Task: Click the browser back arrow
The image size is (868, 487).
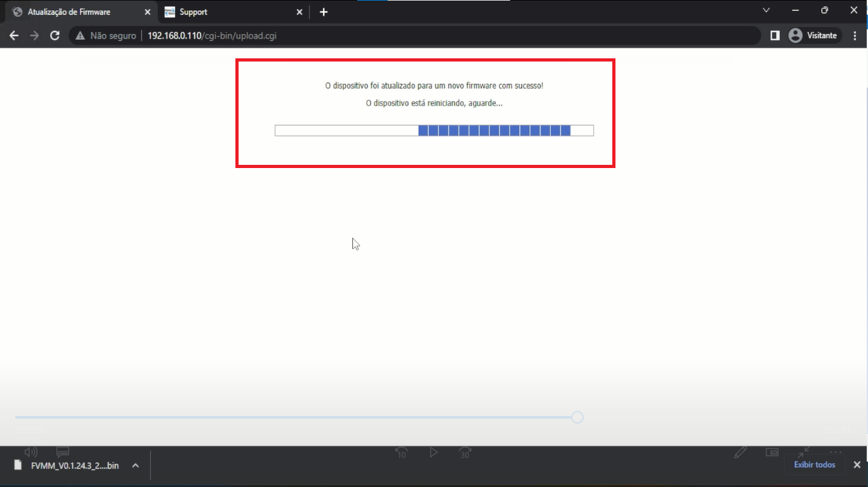Action: pyautogui.click(x=14, y=36)
